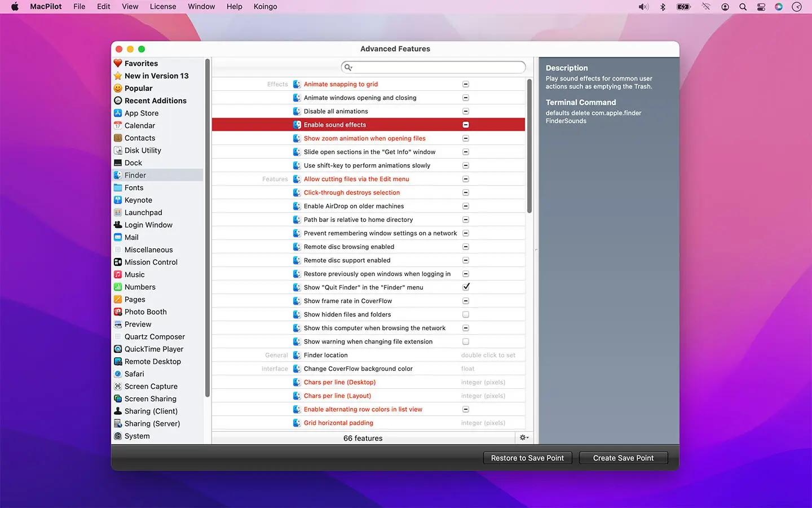Open the View menu
812x508 pixels.
pyautogui.click(x=130, y=7)
